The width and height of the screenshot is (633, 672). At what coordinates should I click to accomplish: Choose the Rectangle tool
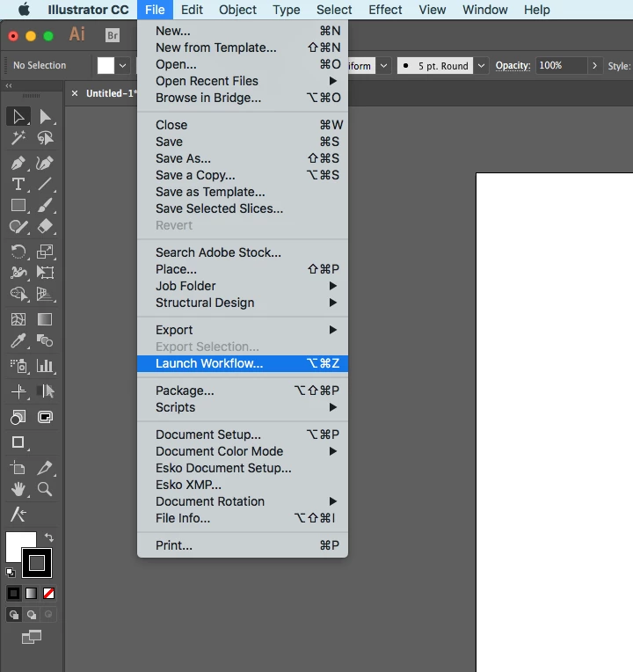coord(18,205)
